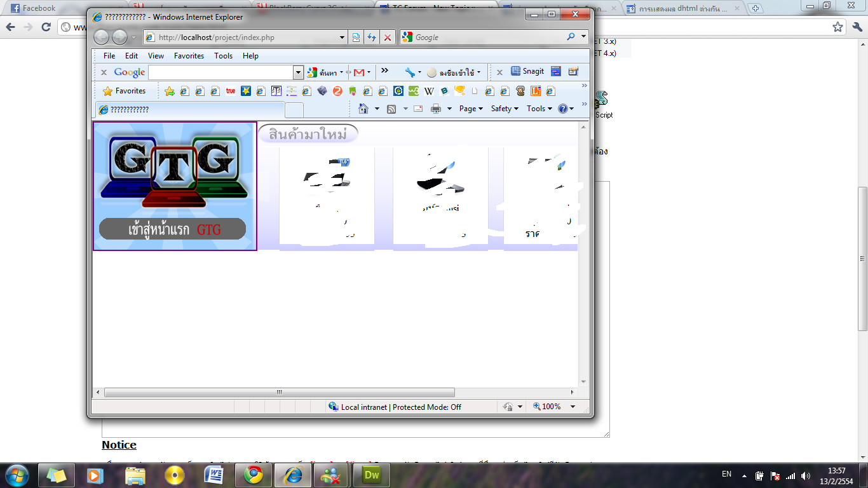The height and width of the screenshot is (488, 868).
Task: Click the Print icon in the command bar
Action: 436,109
